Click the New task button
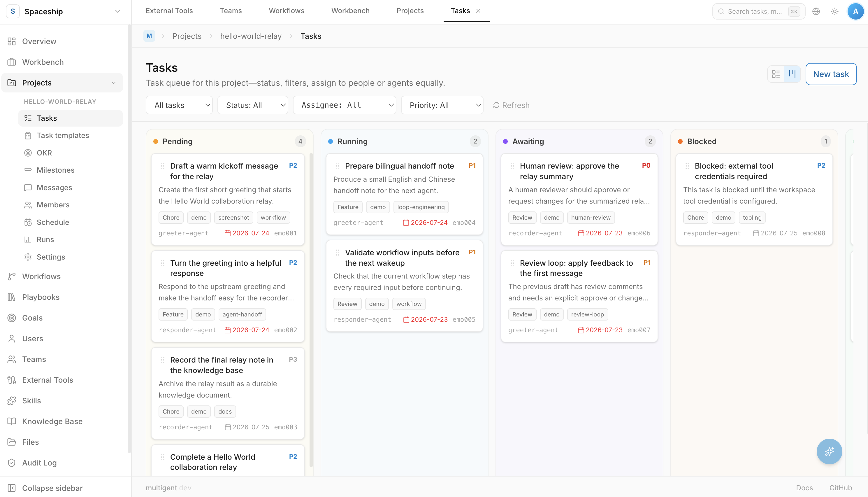868x497 pixels. [x=831, y=74]
